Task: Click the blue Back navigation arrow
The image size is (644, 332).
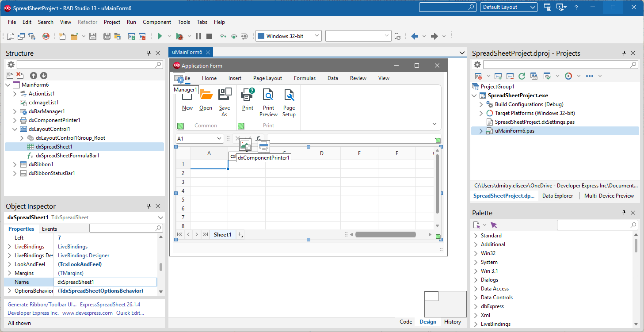Action: click(x=415, y=36)
